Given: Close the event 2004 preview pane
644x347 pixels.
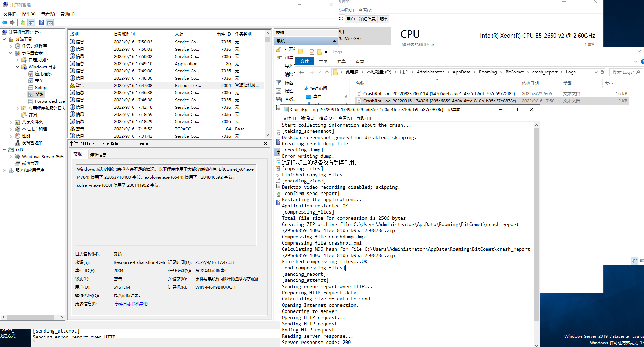Looking at the screenshot, I should click(x=265, y=143).
